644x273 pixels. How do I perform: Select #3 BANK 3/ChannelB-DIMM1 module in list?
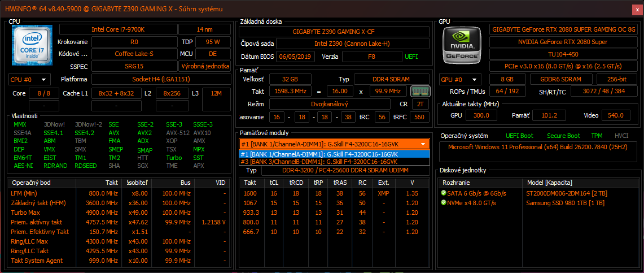point(334,162)
